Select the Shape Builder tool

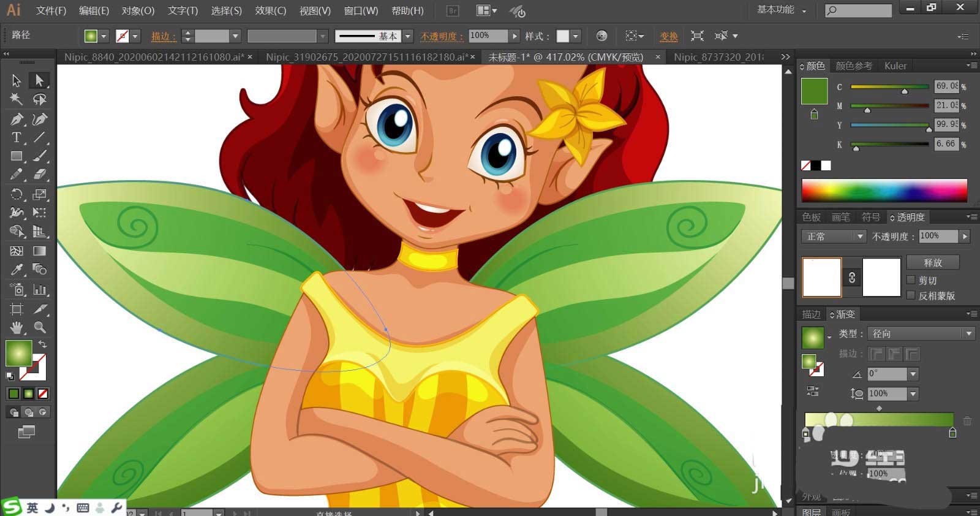[17, 232]
